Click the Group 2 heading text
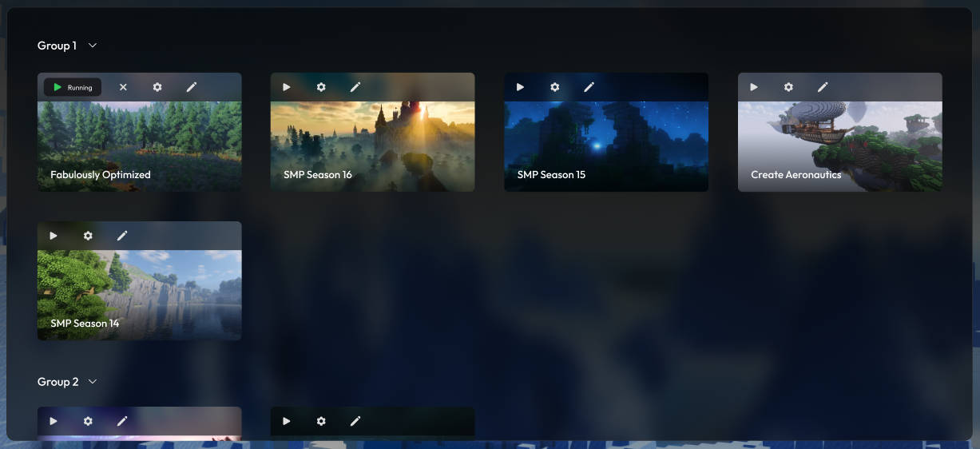 point(58,382)
